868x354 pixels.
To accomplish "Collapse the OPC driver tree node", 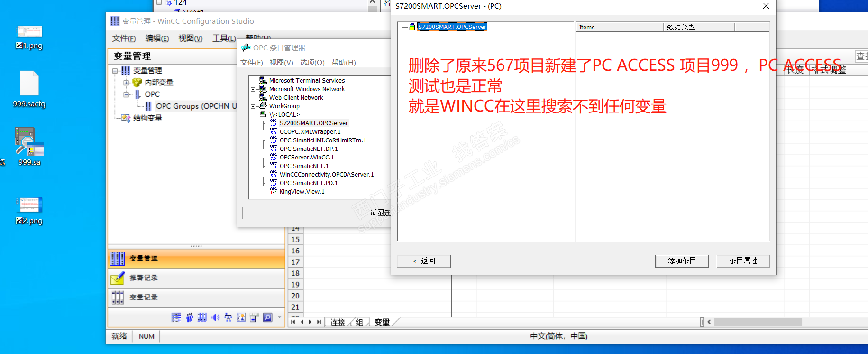I will point(126,94).
